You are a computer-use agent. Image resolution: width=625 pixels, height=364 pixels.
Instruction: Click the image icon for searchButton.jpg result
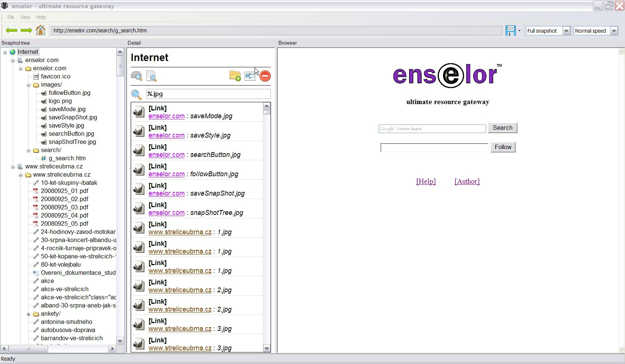[138, 151]
